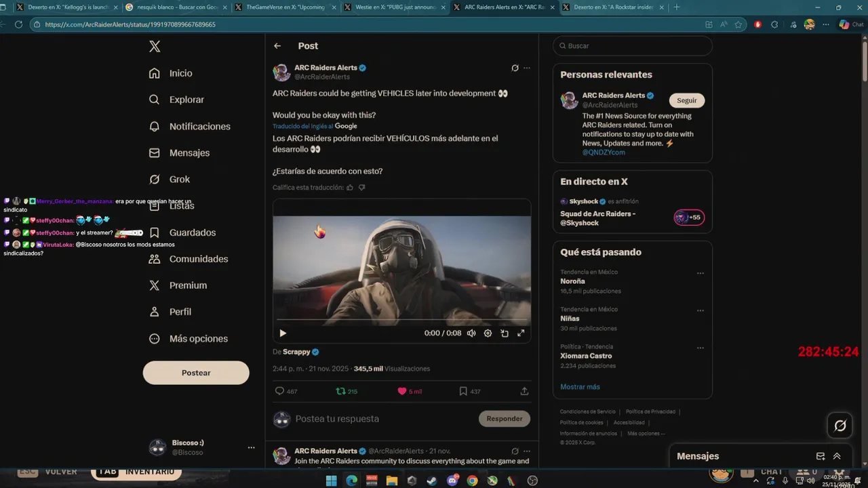
Task: Click the Postear button
Action: point(196,373)
